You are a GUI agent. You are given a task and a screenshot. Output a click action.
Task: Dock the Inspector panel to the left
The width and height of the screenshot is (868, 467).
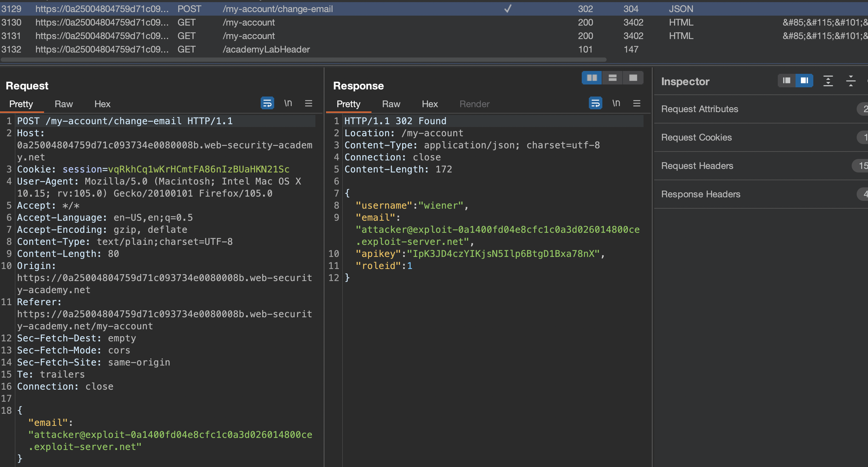(x=787, y=81)
